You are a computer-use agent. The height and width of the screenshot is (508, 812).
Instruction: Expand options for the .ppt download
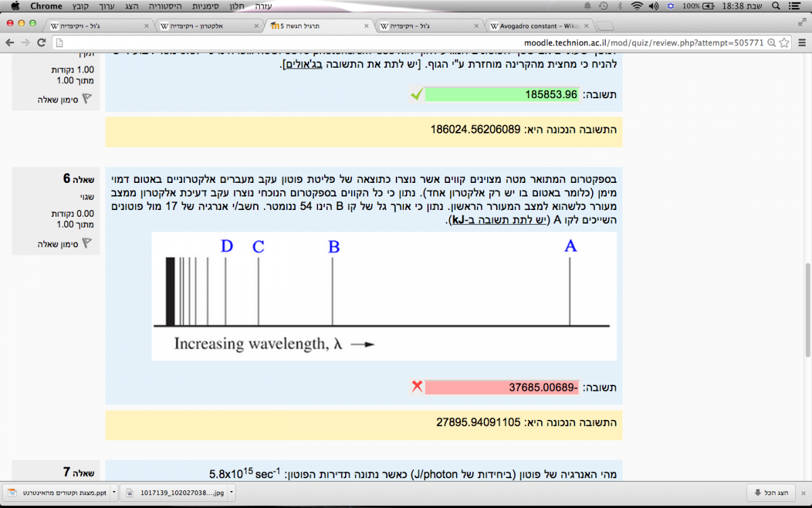[114, 492]
